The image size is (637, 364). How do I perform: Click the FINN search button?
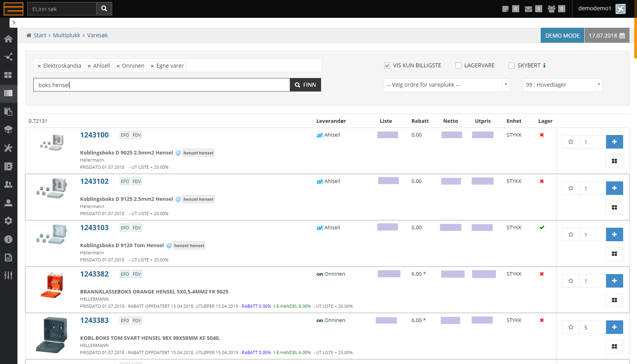pyautogui.click(x=305, y=85)
